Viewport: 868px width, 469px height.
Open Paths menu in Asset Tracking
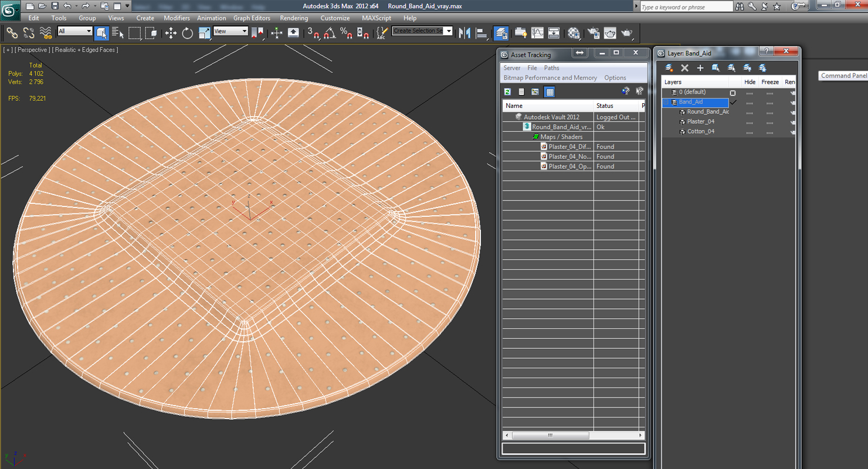(552, 68)
